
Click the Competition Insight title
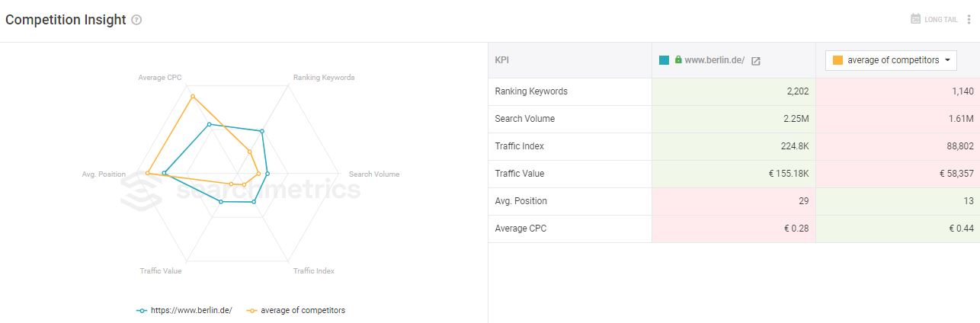[66, 21]
